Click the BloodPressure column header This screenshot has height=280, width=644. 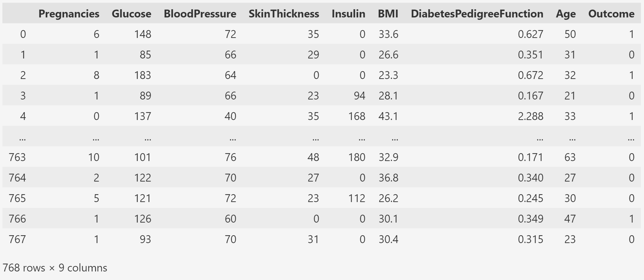[200, 14]
